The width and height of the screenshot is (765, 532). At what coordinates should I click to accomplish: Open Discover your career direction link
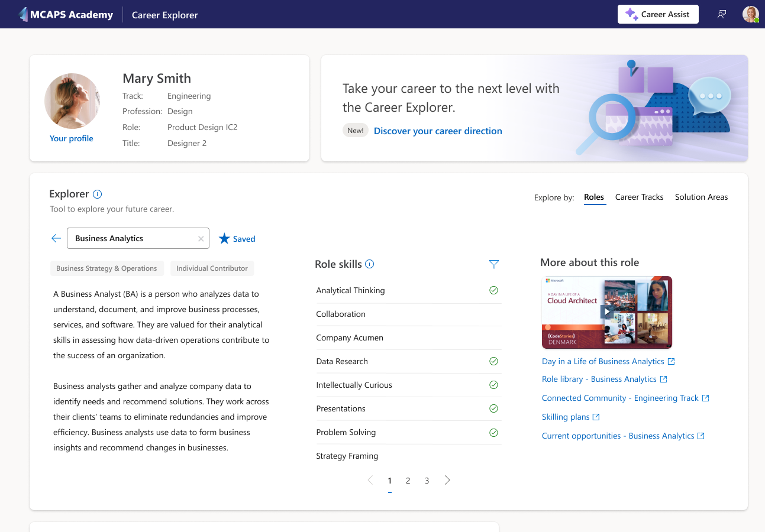pyautogui.click(x=438, y=131)
